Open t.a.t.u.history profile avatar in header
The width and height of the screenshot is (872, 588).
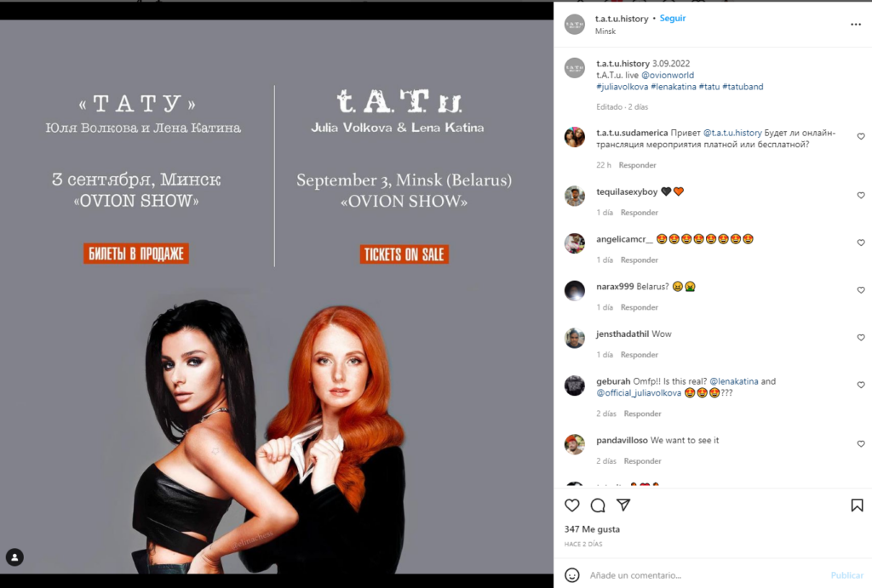coord(575,25)
